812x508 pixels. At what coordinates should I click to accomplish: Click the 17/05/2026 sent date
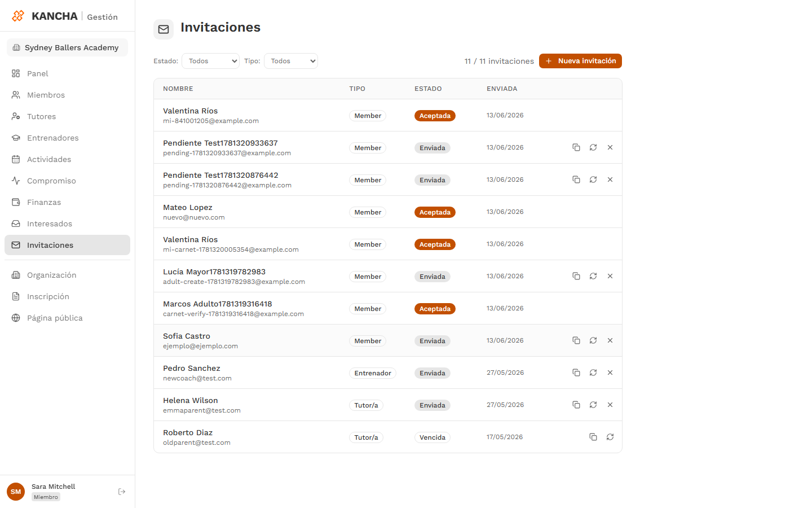[x=505, y=437]
